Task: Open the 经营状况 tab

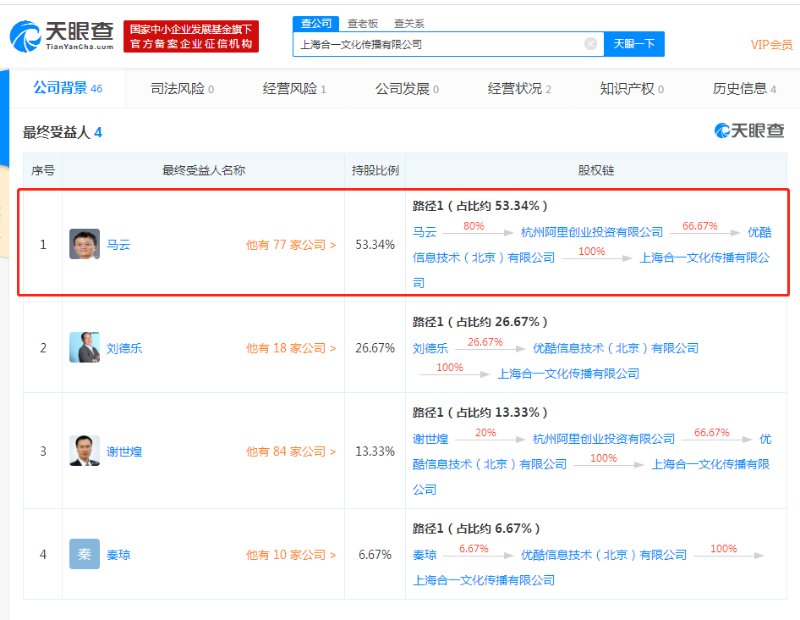Action: click(519, 89)
